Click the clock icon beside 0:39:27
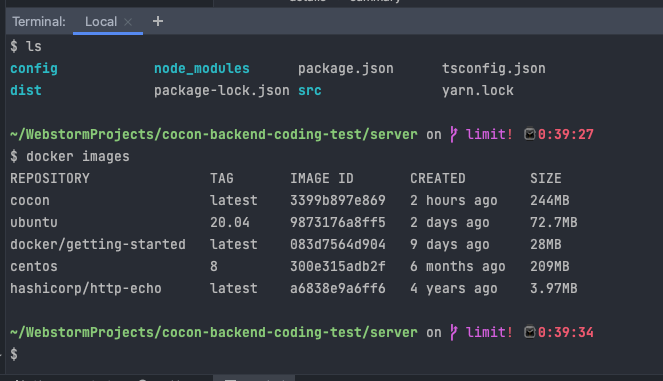This screenshot has height=381, width=663. click(530, 134)
